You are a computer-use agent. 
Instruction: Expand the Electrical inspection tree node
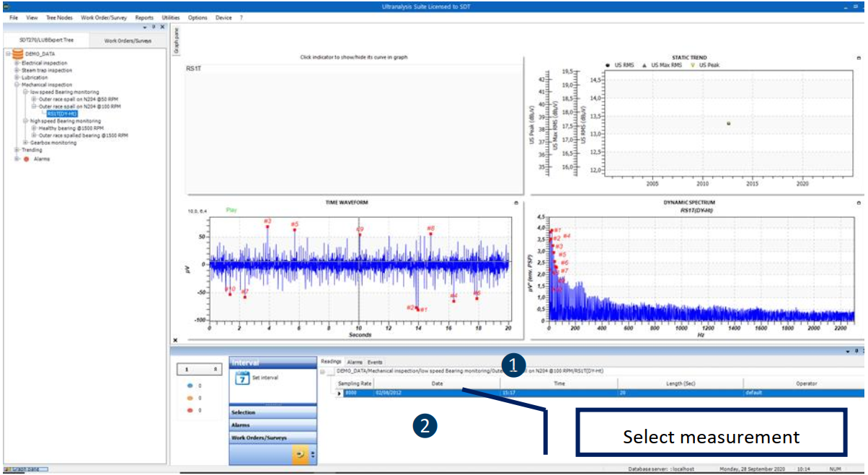(17, 63)
